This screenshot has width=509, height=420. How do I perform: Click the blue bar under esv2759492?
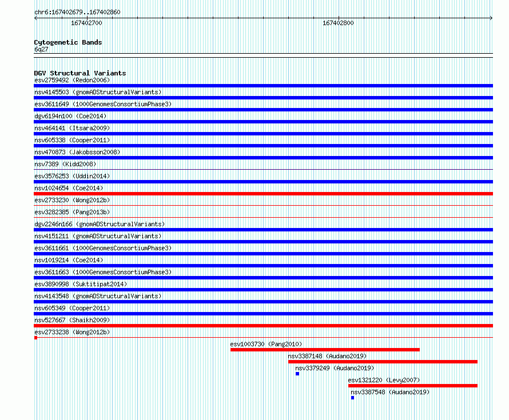[263, 86]
